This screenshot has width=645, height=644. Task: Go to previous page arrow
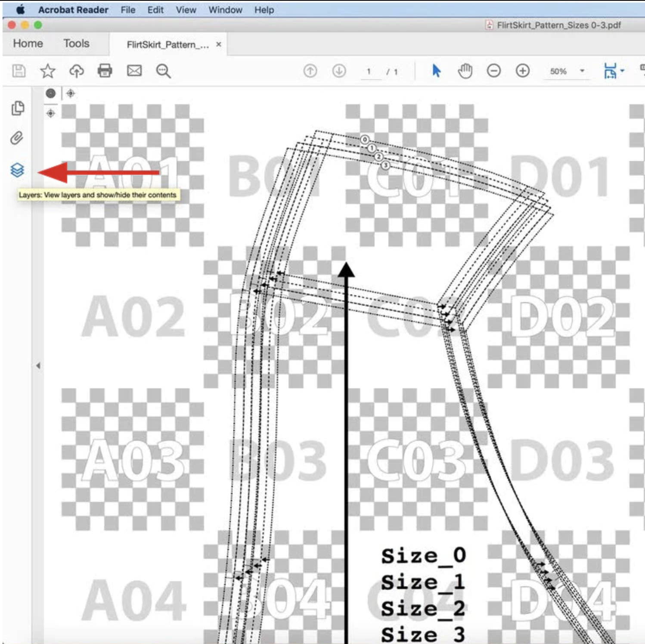click(310, 71)
